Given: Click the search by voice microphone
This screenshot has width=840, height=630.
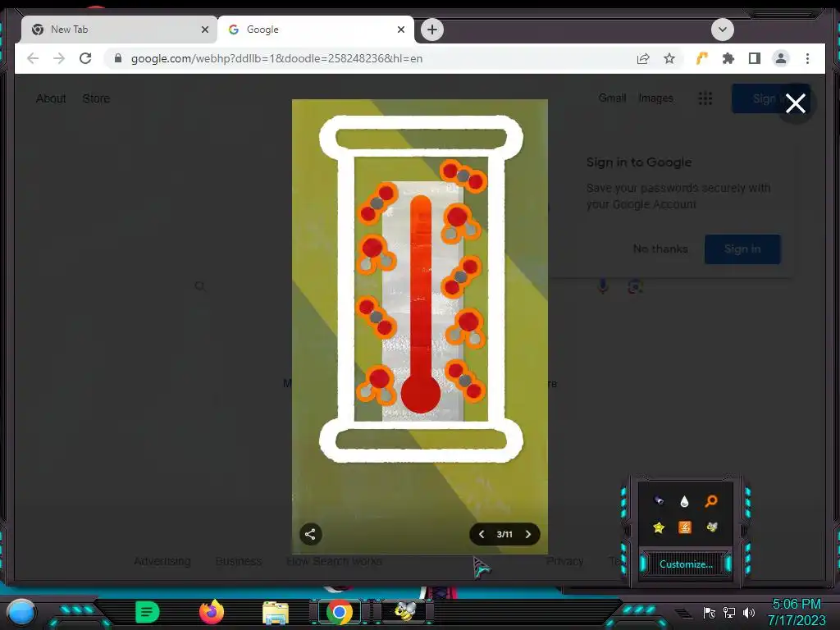Looking at the screenshot, I should click(603, 286).
